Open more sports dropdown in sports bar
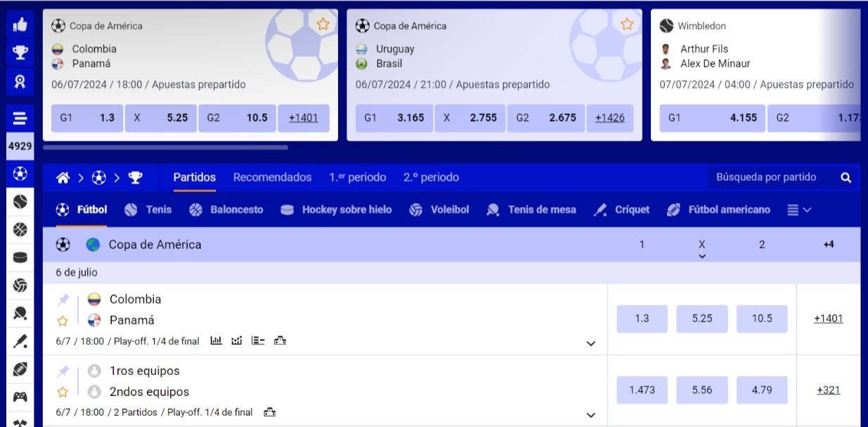Image resolution: width=868 pixels, height=427 pixels. [x=799, y=210]
